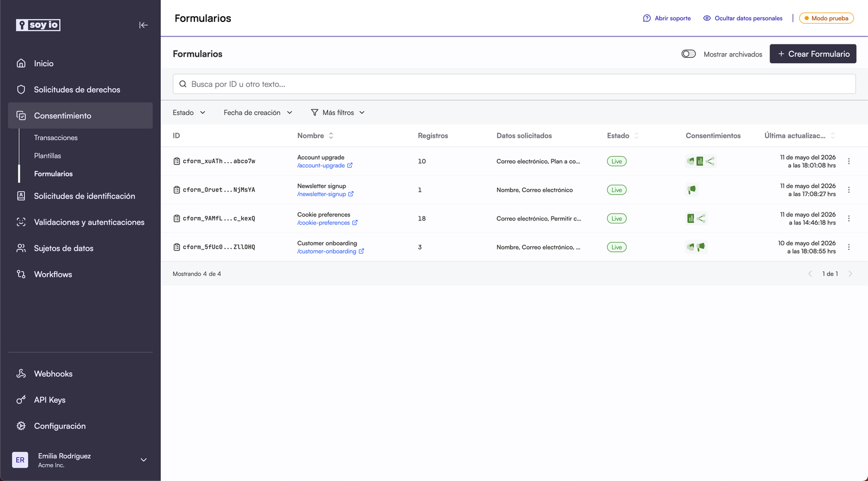
Task: Click the search field Busca por ID
Action: click(x=514, y=84)
